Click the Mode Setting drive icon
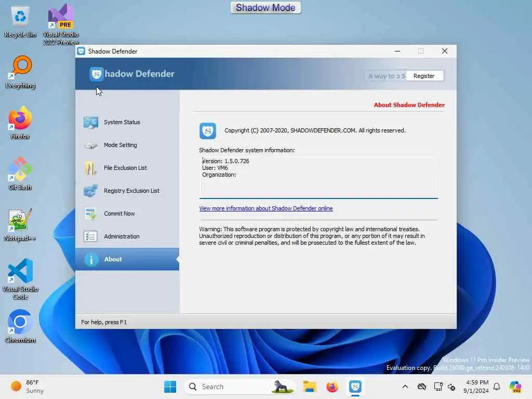Screen dimensions: 532x399 point(91,145)
